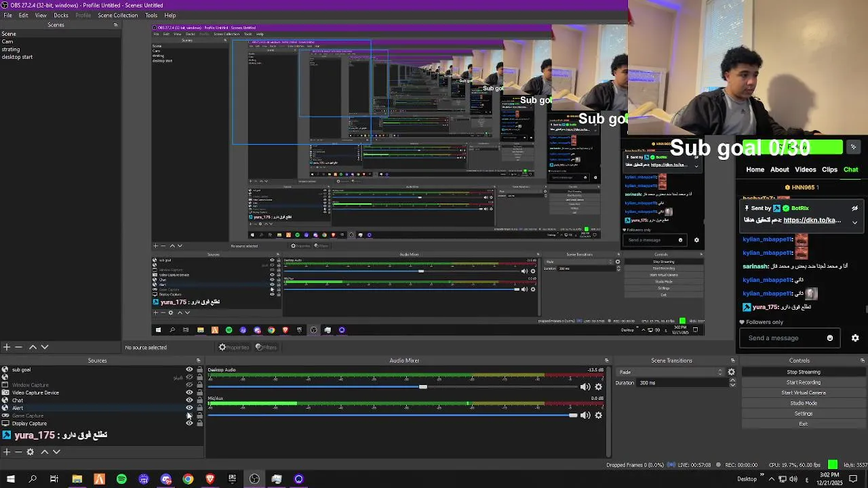Open chat settings gear in chat overlay
868x488 pixels.
[855, 338]
